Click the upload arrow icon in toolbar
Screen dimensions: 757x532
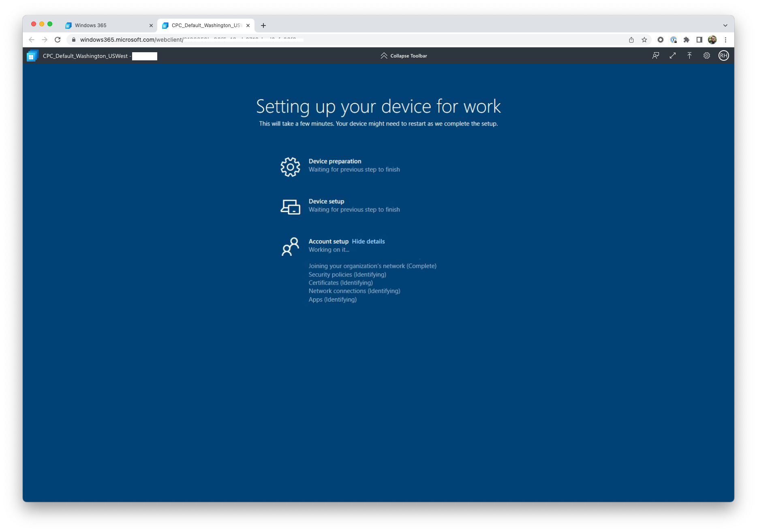689,56
